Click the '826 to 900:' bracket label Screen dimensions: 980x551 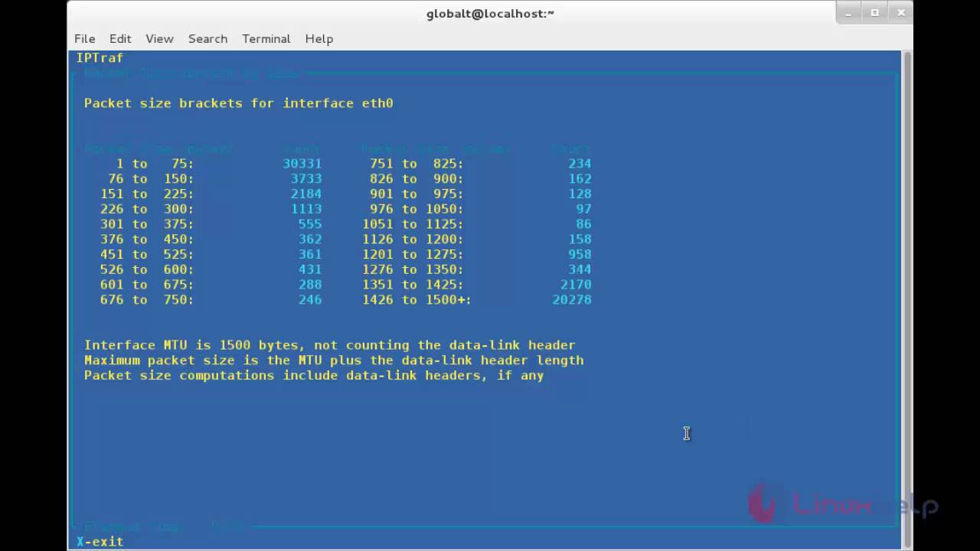click(416, 178)
